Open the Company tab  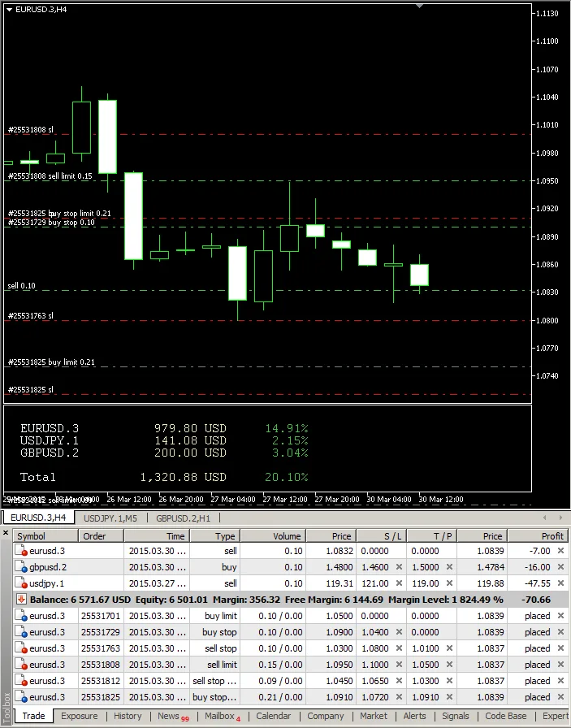pyautogui.click(x=325, y=716)
